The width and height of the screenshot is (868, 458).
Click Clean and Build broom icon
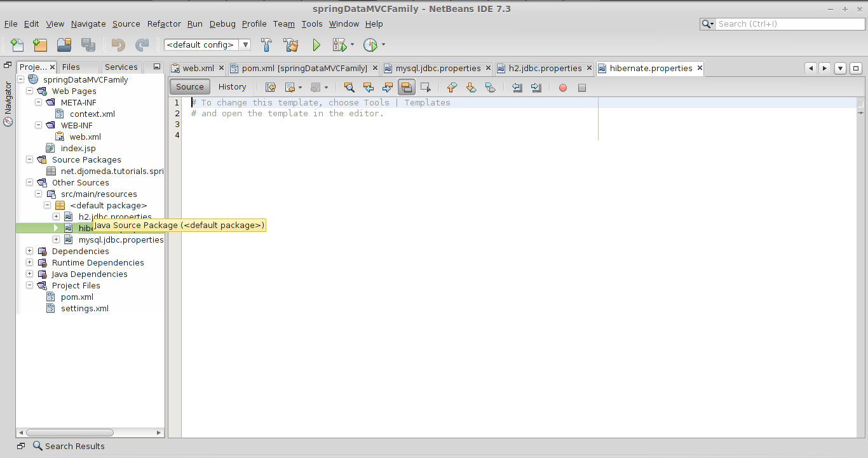(x=291, y=45)
